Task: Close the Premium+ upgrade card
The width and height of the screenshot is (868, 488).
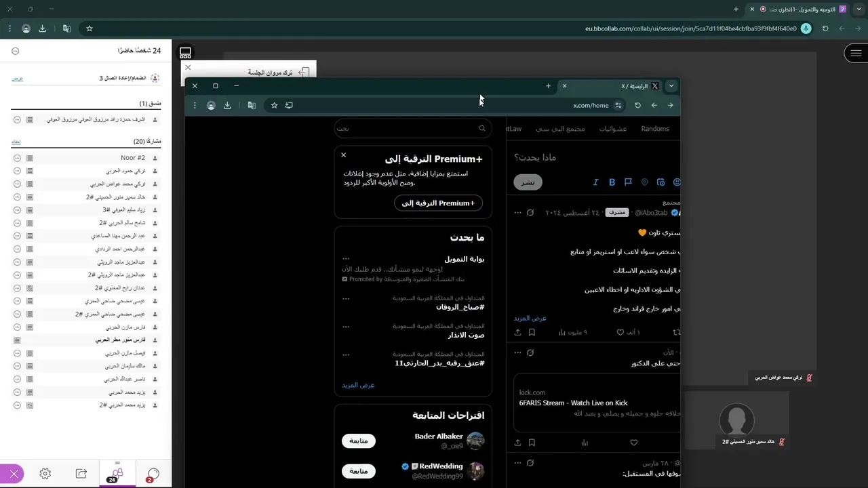Action: [343, 155]
